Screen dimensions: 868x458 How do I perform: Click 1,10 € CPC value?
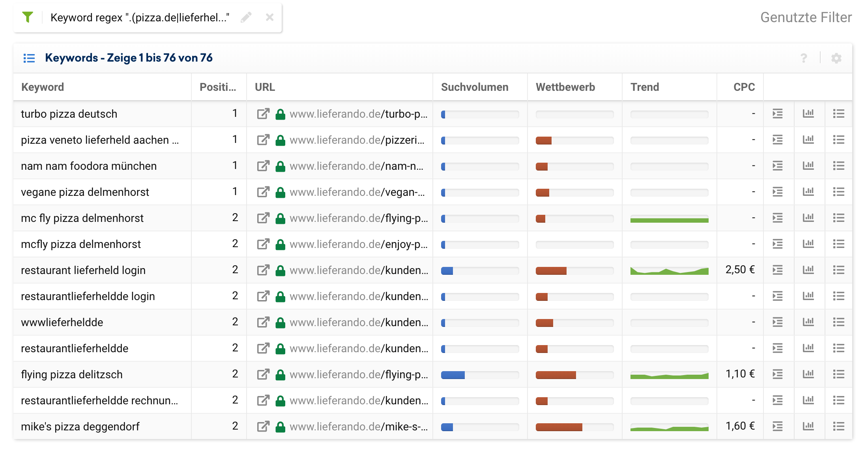click(740, 374)
